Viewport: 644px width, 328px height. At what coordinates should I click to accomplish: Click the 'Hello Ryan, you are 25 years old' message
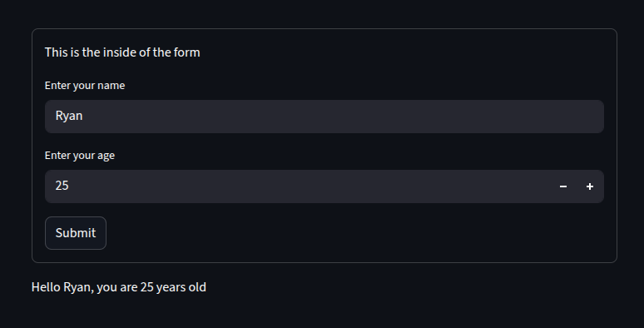point(119,287)
